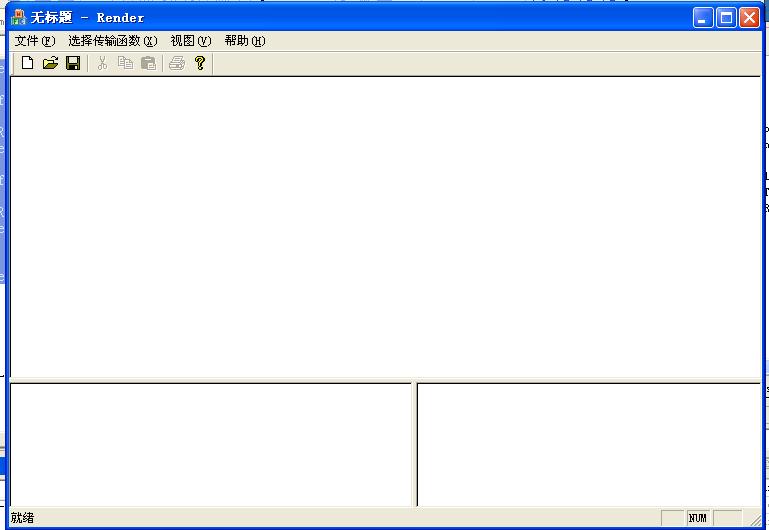This screenshot has height=530, width=769.
Task: Click inside the large top render pane
Action: point(385,227)
